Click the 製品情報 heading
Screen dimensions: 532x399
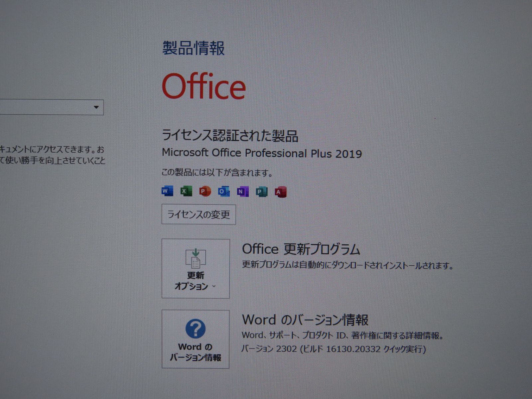point(194,48)
